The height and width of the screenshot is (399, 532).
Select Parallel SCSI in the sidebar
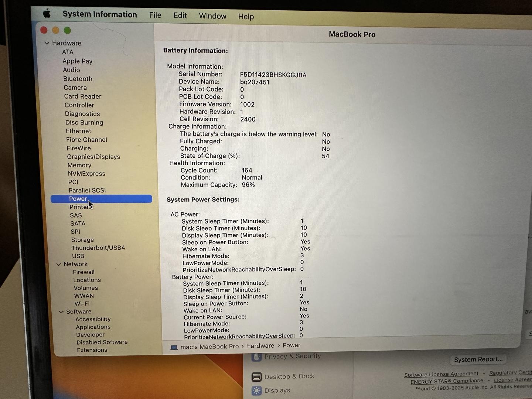pyautogui.click(x=87, y=190)
